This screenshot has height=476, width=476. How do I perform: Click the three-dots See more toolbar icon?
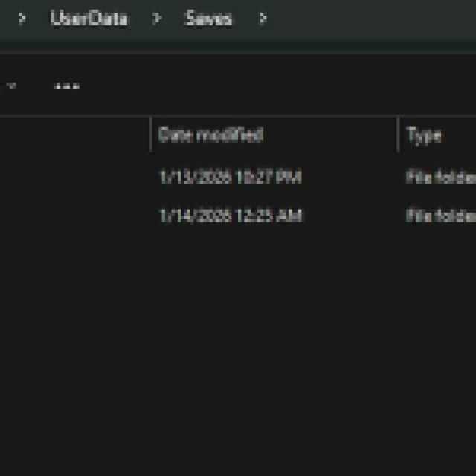point(66,86)
